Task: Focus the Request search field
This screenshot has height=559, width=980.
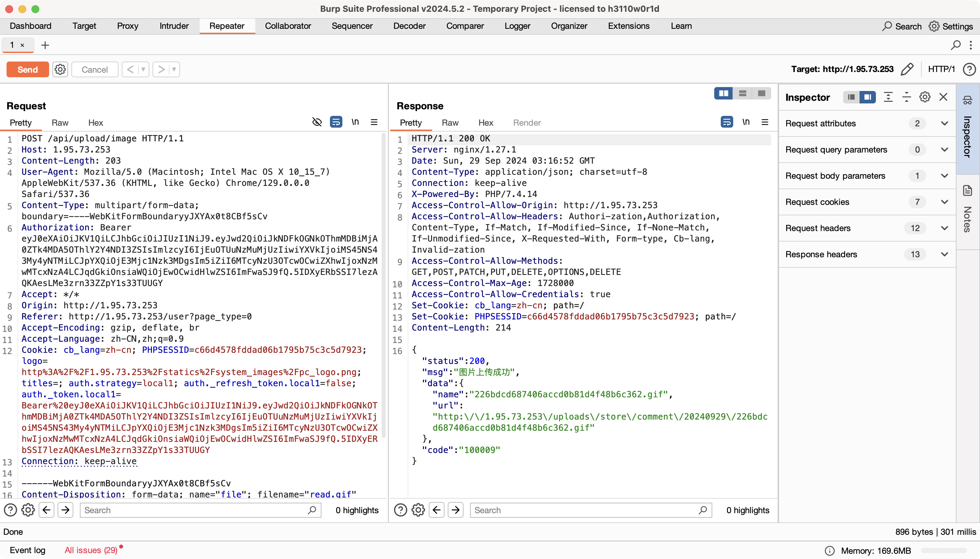Action: (x=200, y=510)
